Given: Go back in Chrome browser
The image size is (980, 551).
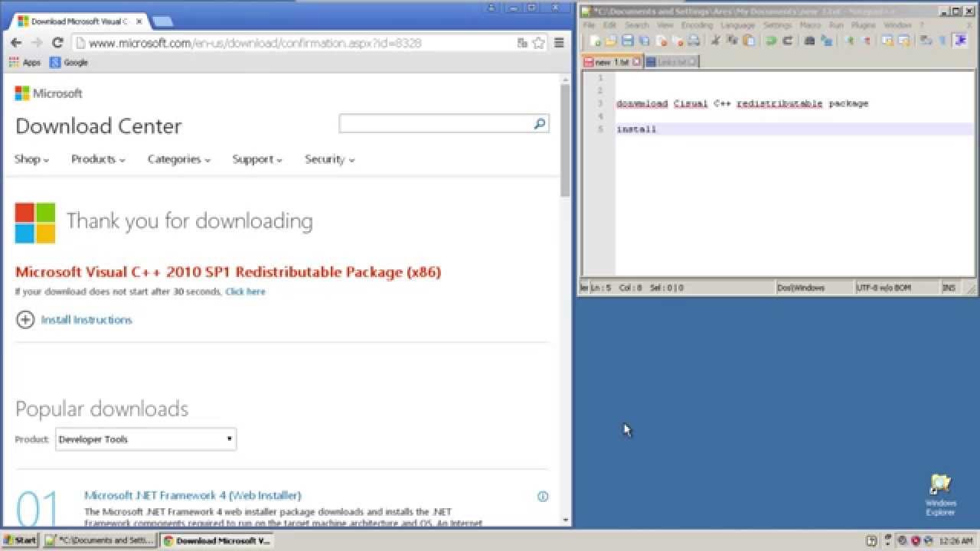Looking at the screenshot, I should (17, 43).
